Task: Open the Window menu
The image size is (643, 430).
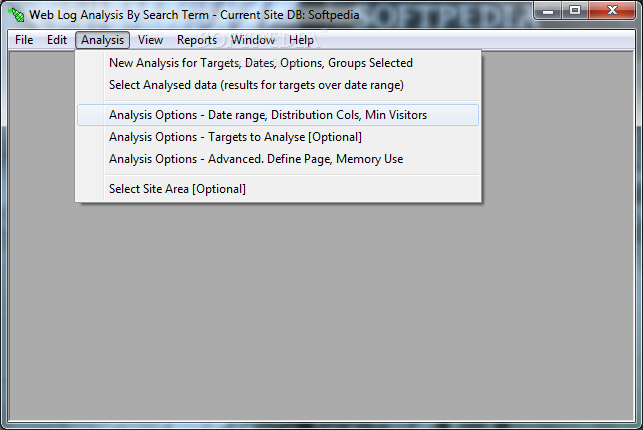Action: click(253, 40)
